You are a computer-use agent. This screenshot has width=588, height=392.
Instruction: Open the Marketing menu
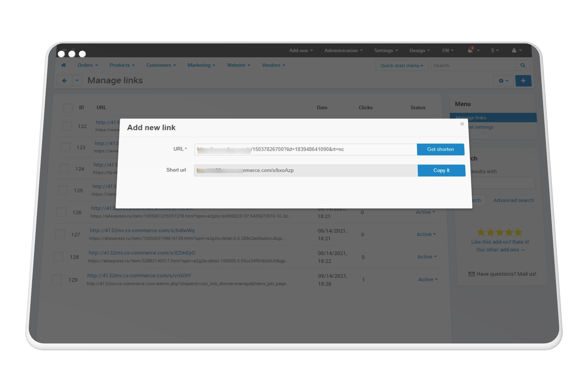pos(201,65)
